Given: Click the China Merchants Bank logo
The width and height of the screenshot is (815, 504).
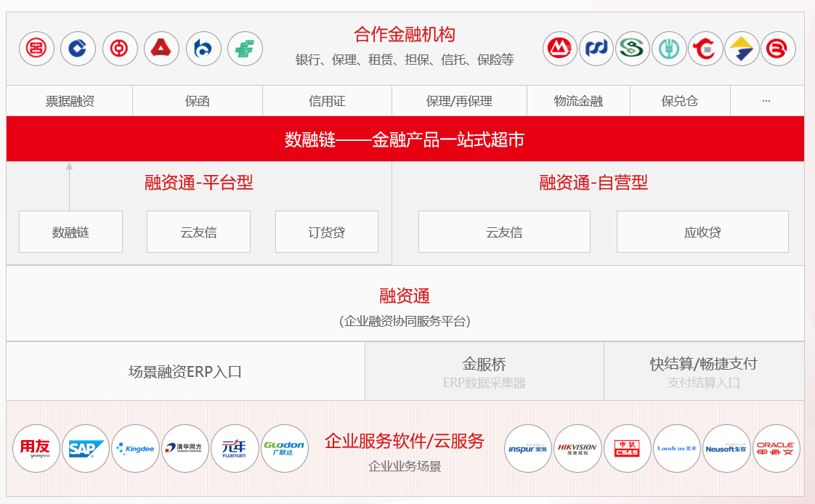Looking at the screenshot, I should pyautogui.click(x=560, y=49).
